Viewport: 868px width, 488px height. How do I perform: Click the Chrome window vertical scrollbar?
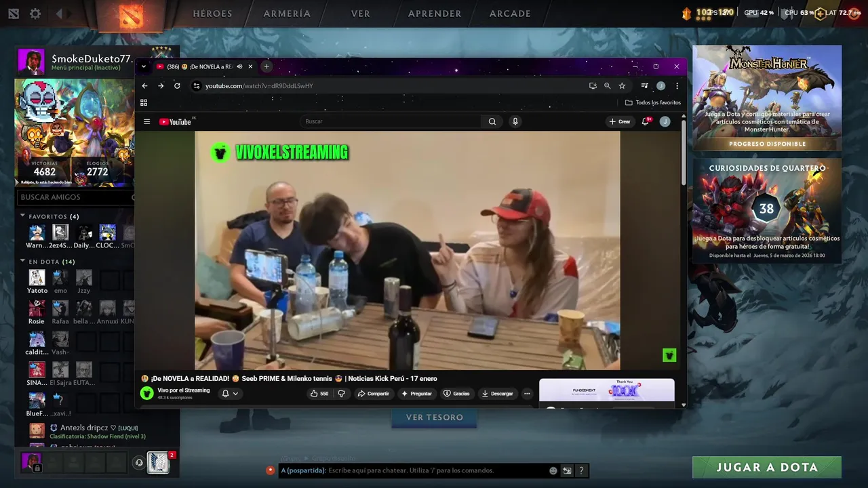683,152
